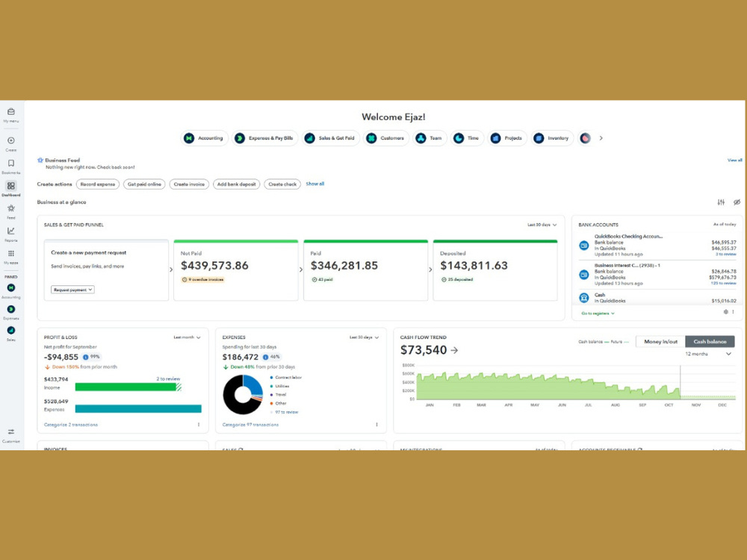Open the Customers shortcut pill
This screenshot has width=747, height=560.
coord(386,138)
